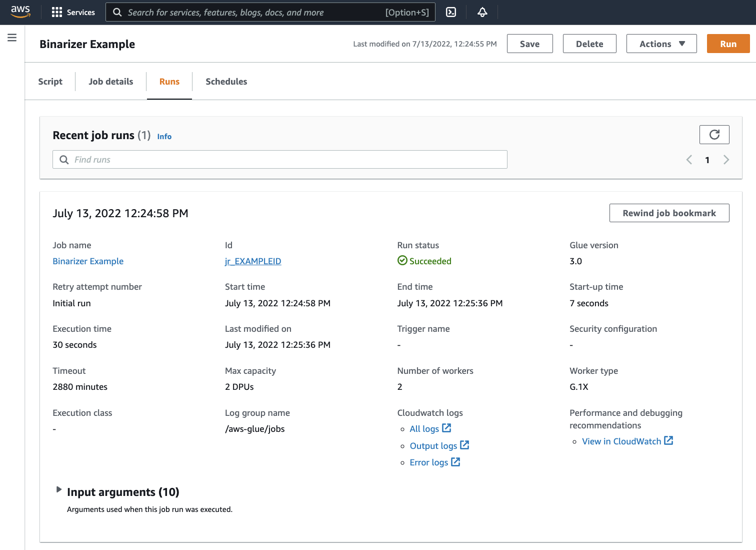Go to next page of runs
This screenshot has height=550, width=756.
coord(726,160)
